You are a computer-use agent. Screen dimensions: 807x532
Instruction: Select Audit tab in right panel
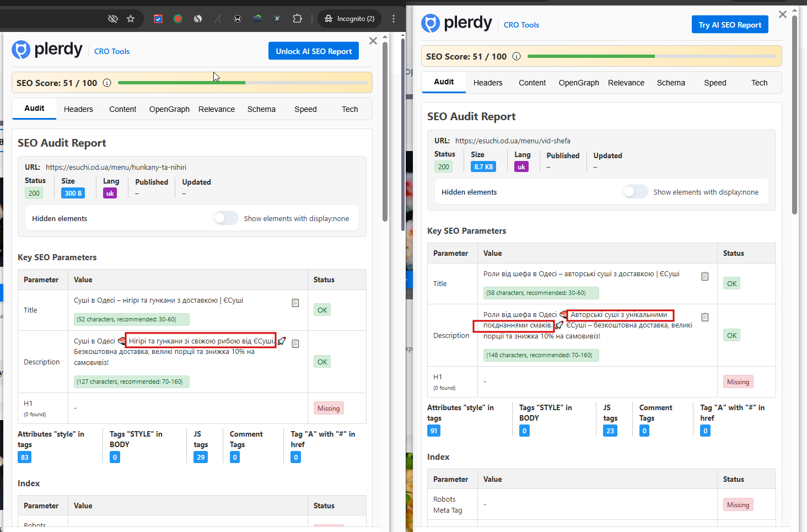444,82
